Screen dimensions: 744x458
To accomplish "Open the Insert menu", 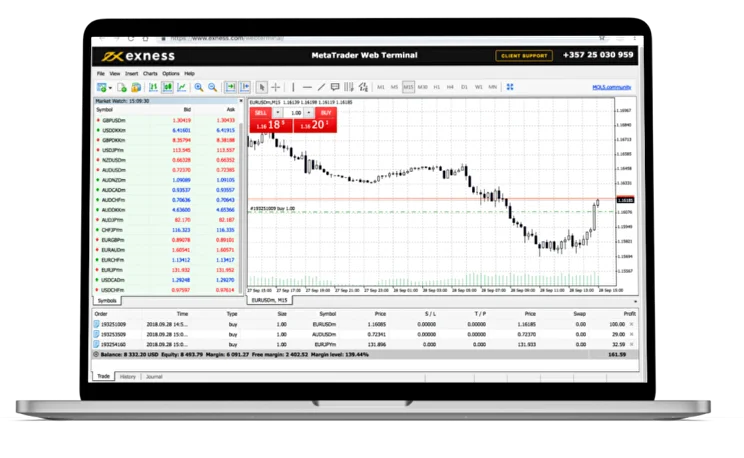I will tap(131, 74).
